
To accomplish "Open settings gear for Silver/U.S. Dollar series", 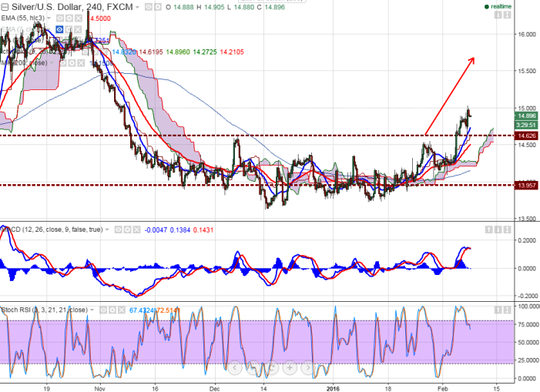I will pos(158,7).
